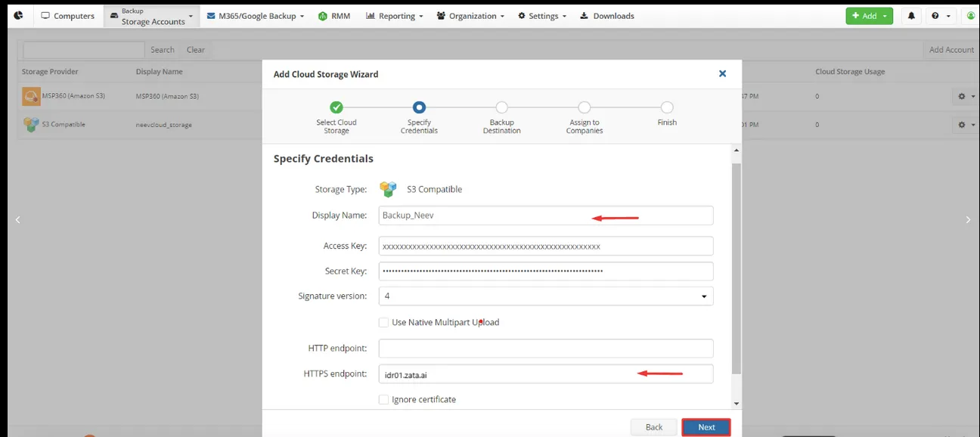This screenshot has height=437, width=980.
Task: Select the neevcloud_storage display name
Action: pos(163,125)
